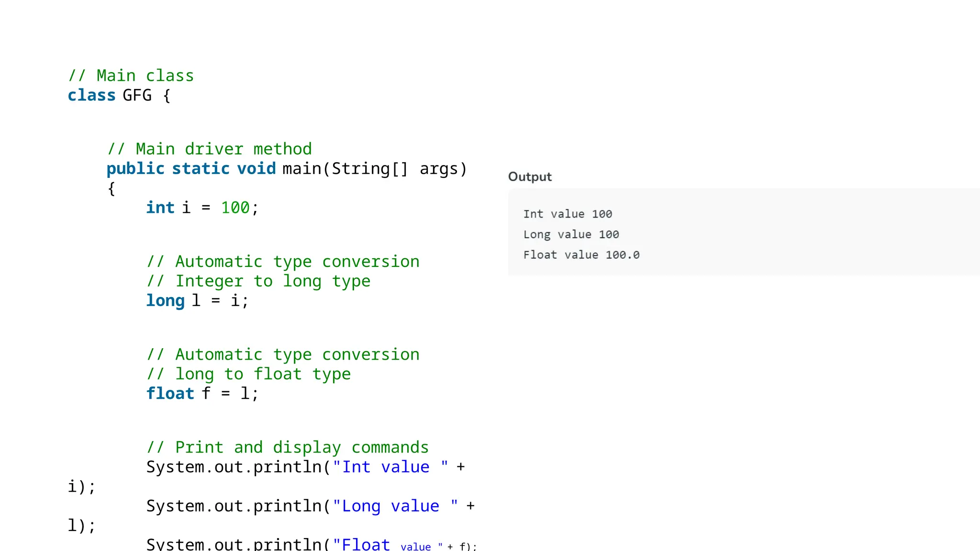
Task: Click the number 100 in the int declaration
Action: [x=235, y=208]
